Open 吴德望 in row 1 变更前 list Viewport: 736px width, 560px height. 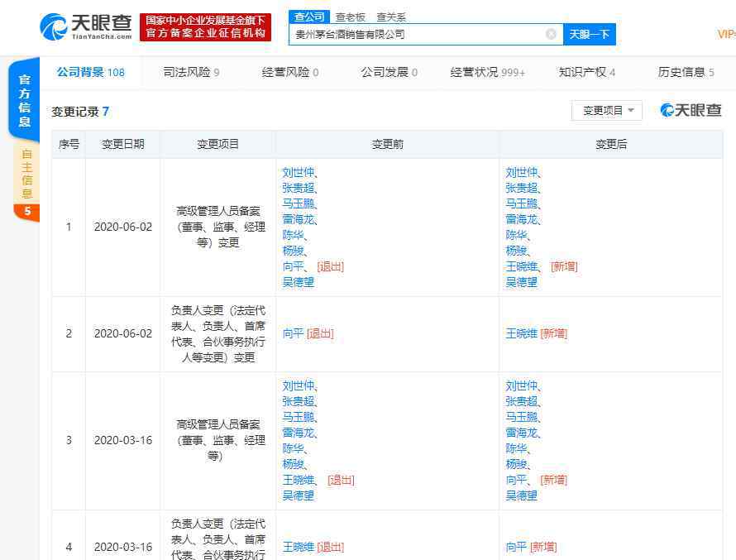click(x=298, y=282)
